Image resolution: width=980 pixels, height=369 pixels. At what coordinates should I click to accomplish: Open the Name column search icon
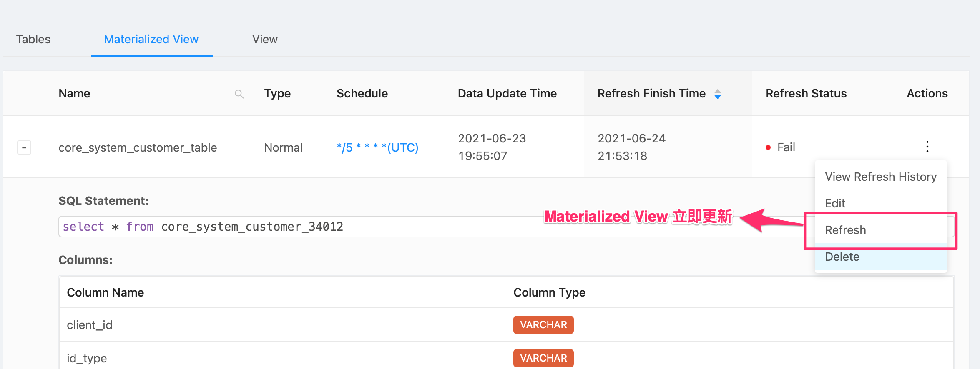pos(239,94)
